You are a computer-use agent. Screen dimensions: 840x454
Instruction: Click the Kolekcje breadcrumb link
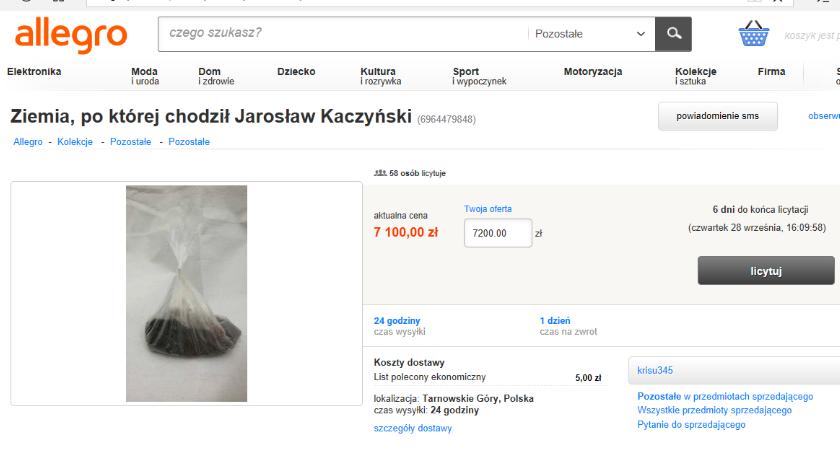pyautogui.click(x=75, y=142)
